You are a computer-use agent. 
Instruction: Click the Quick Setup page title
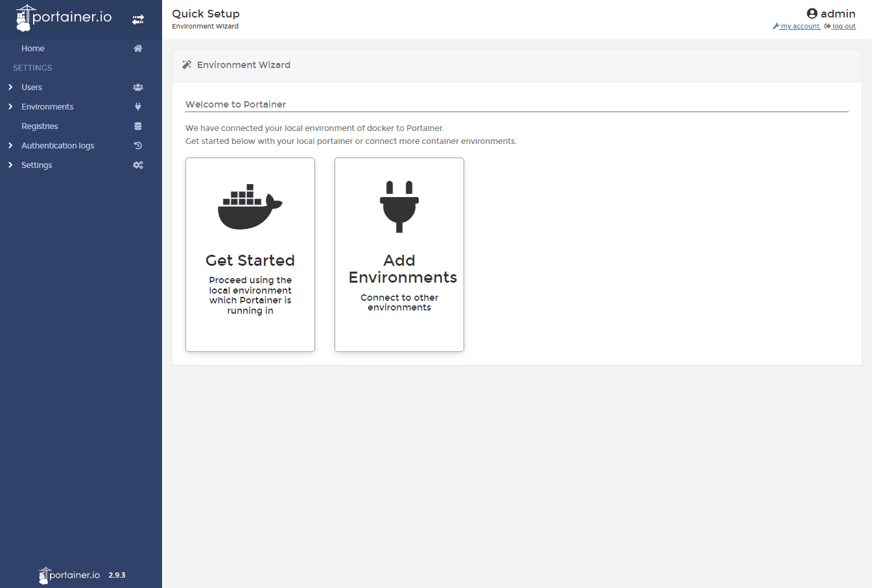(x=206, y=14)
